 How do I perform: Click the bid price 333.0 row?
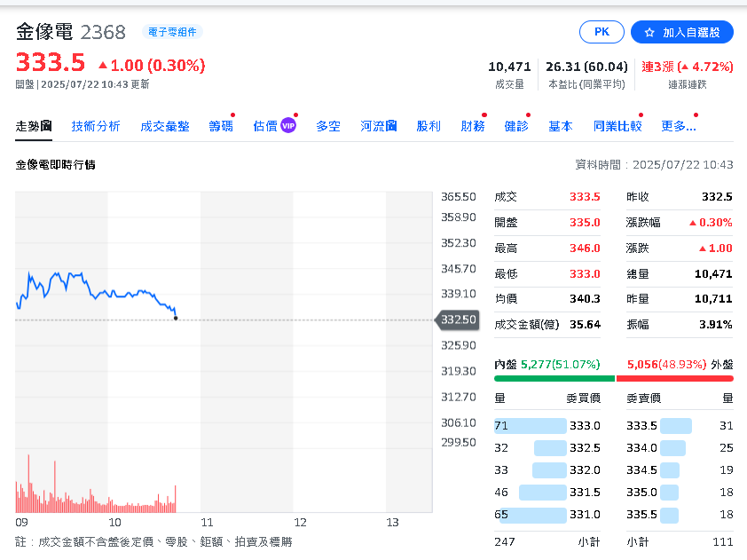pyautogui.click(x=547, y=426)
